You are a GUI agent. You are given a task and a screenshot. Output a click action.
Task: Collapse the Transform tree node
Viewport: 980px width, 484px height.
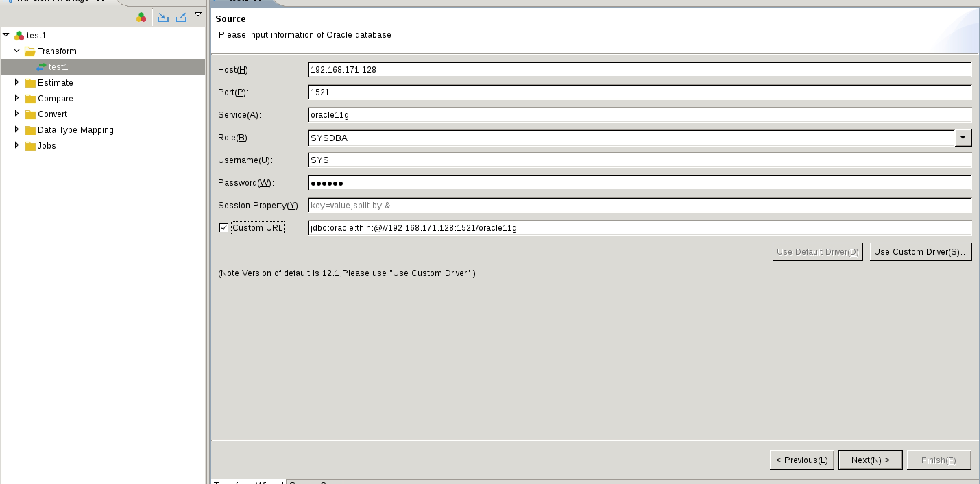(x=17, y=50)
